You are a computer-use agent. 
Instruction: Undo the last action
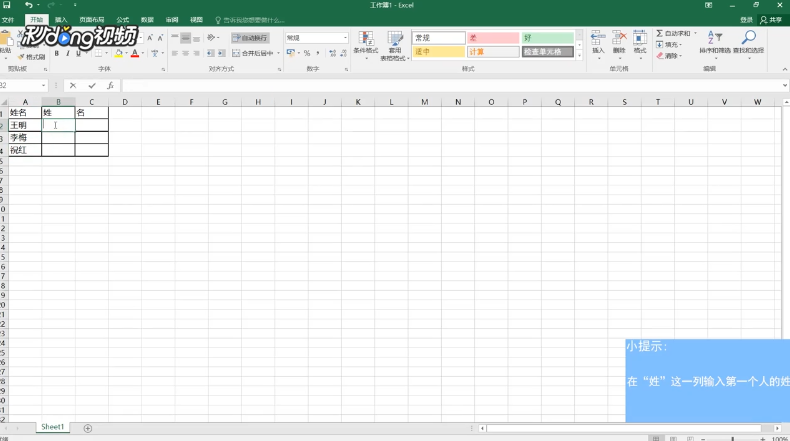click(29, 5)
